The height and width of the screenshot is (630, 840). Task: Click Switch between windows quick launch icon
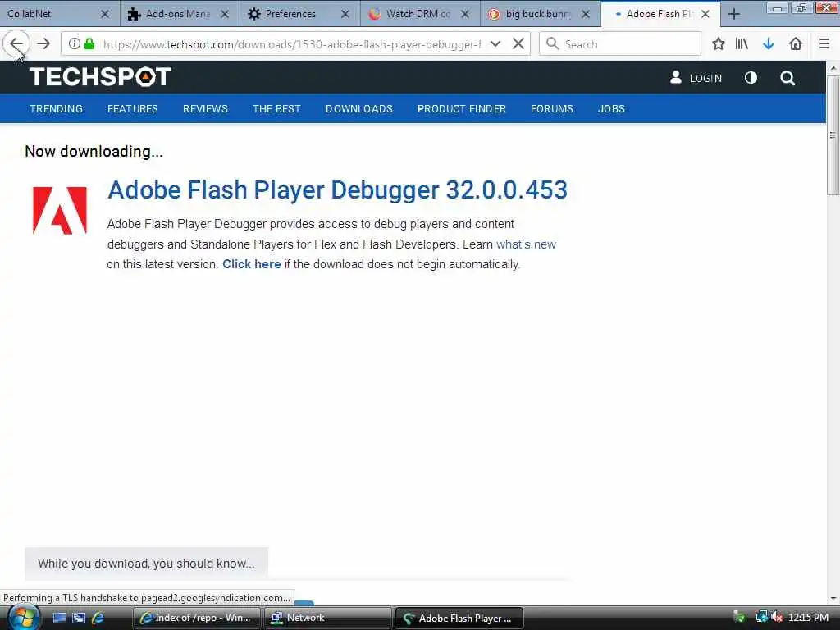tap(79, 619)
